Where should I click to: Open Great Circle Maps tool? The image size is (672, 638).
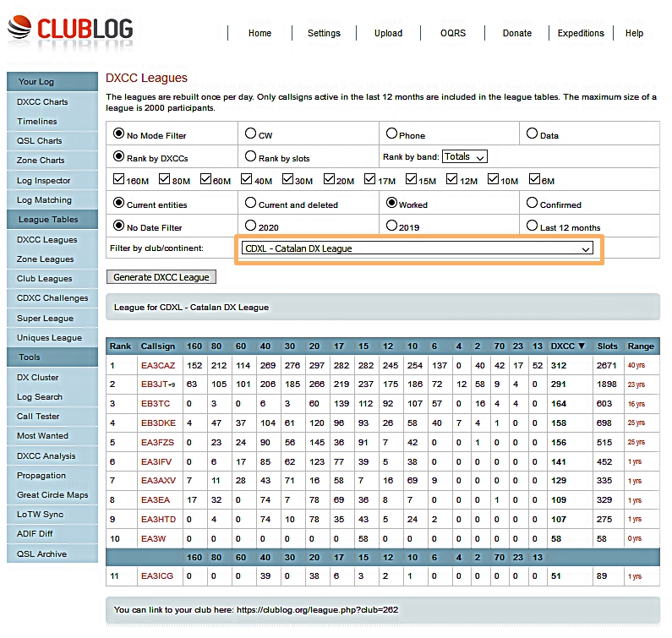click(52, 495)
